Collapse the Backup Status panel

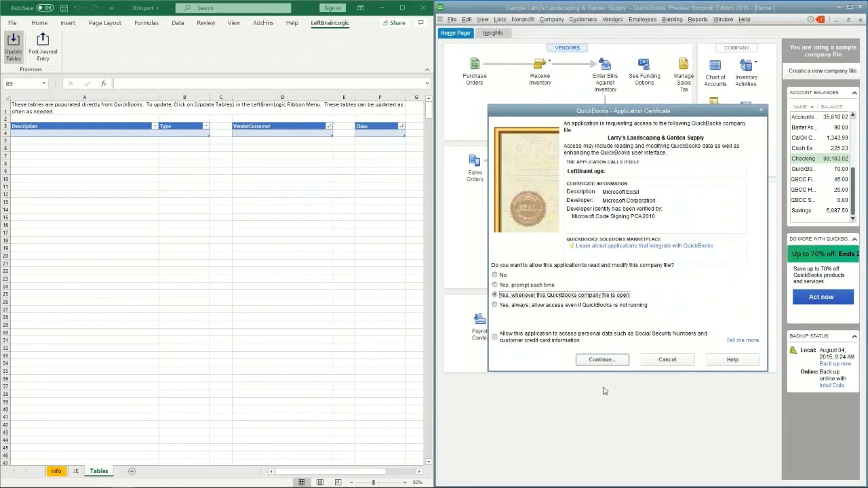coord(854,335)
